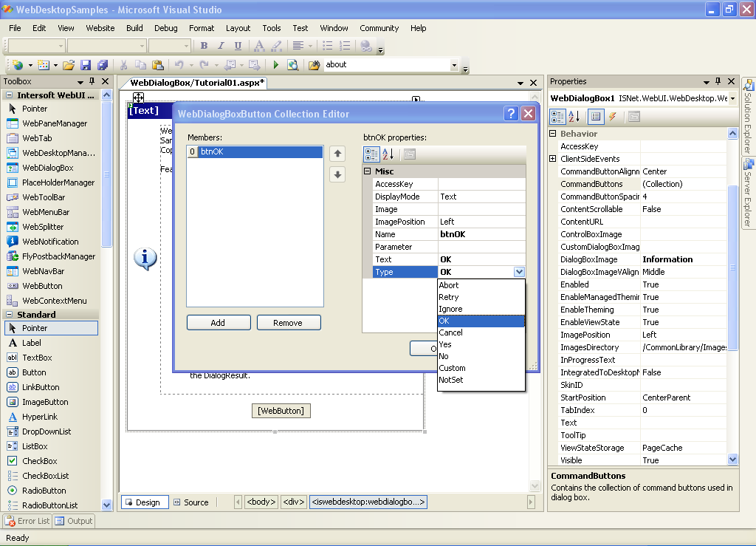756x546 pixels.
Task: Select CheckBoxList control in Toolbox
Action: coord(45,476)
